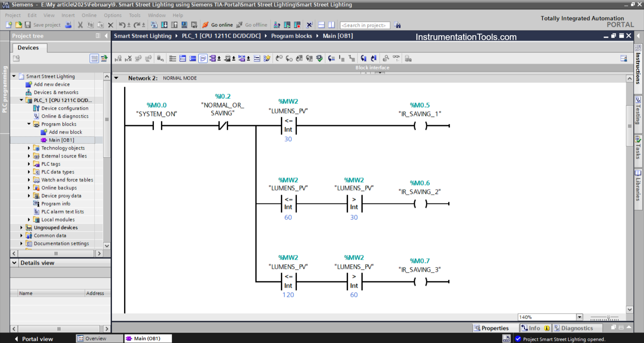Collapse the Details view section

pyautogui.click(x=14, y=263)
